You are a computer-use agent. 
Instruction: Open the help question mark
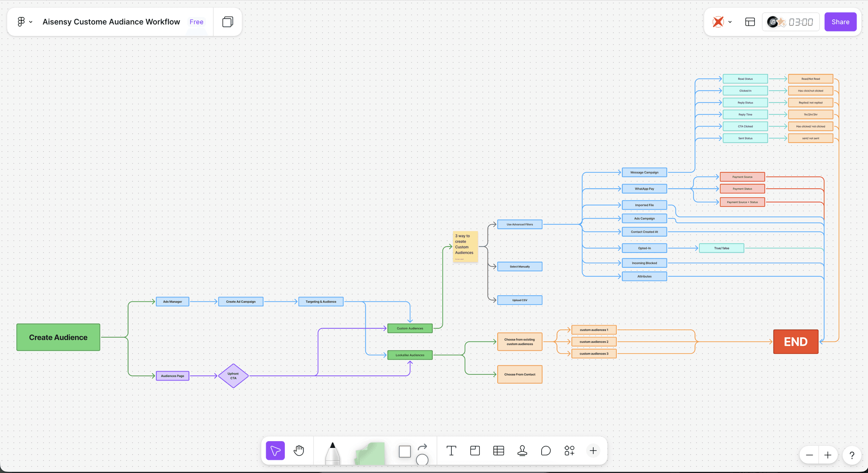point(851,455)
